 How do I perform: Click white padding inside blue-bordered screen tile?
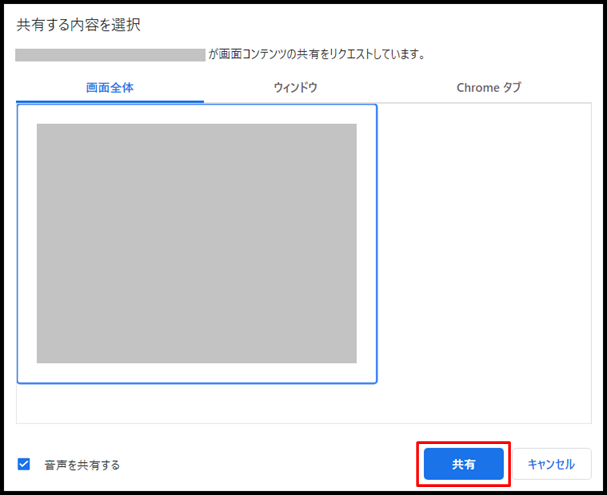click(197, 114)
